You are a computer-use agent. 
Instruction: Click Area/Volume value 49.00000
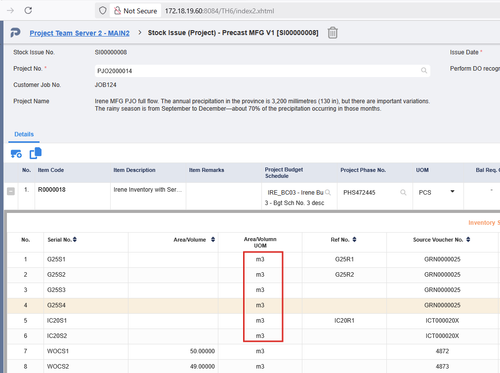click(202, 367)
